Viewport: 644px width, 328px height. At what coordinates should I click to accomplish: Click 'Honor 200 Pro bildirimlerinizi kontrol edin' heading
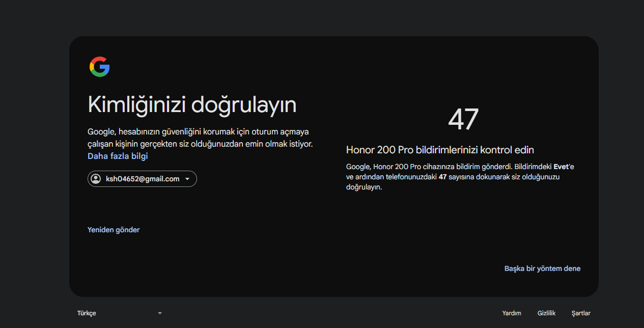click(x=440, y=150)
